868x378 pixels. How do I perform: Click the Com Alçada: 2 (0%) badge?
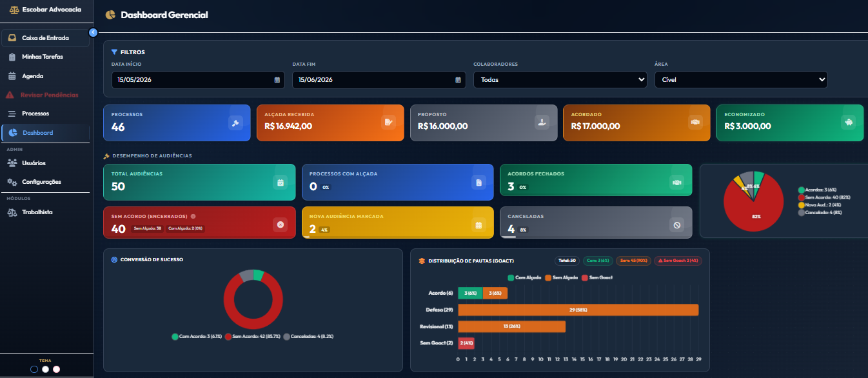[185, 229]
